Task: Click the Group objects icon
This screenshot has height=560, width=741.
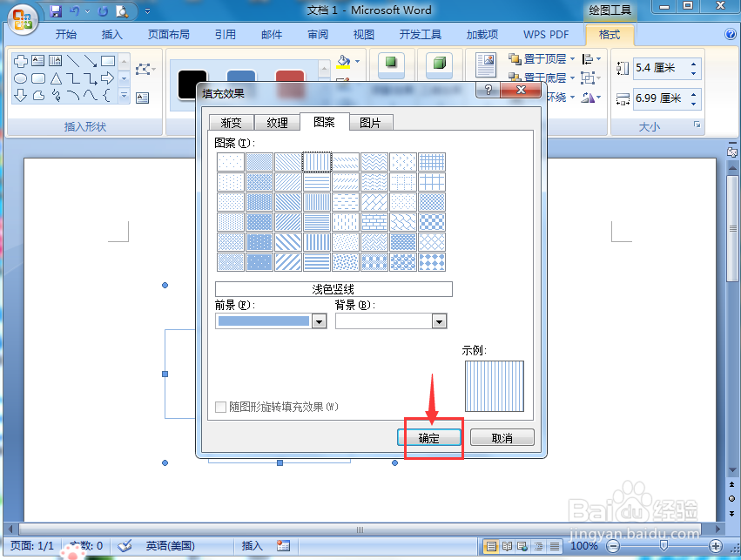Action: pos(588,78)
